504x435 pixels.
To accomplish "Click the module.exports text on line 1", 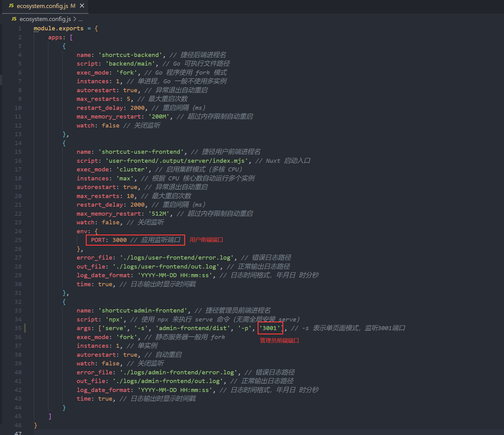I will 59,28.
